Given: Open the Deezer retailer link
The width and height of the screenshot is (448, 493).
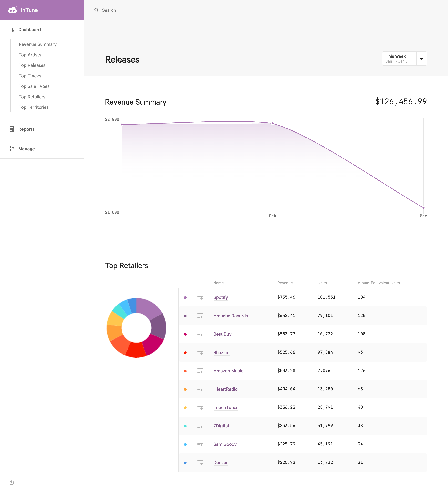Looking at the screenshot, I should pos(220,462).
